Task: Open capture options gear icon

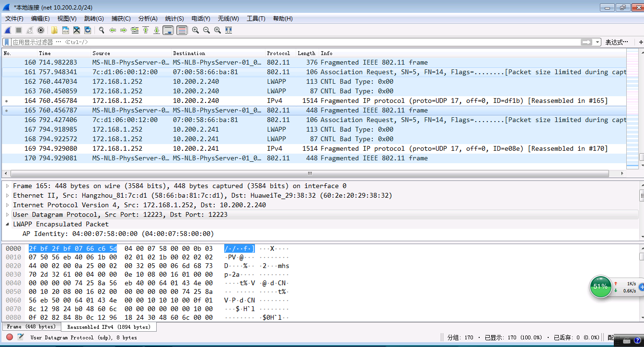Action: pos(41,30)
